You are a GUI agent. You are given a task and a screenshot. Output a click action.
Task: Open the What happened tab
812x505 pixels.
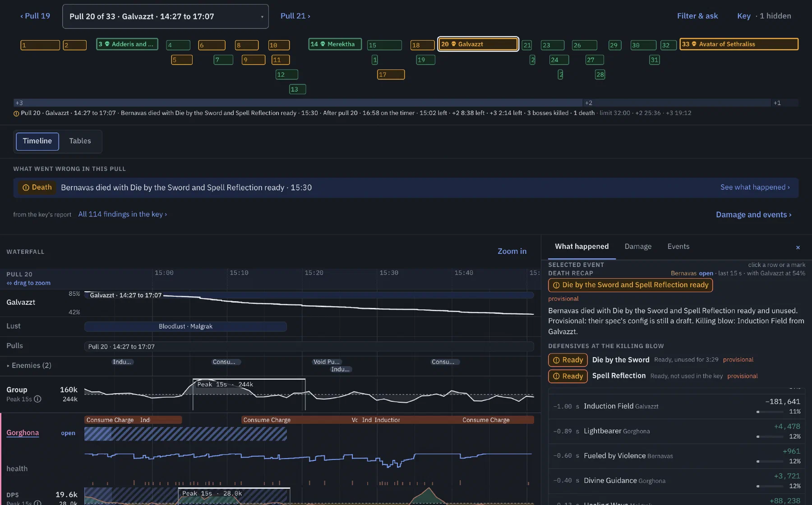[581, 247]
